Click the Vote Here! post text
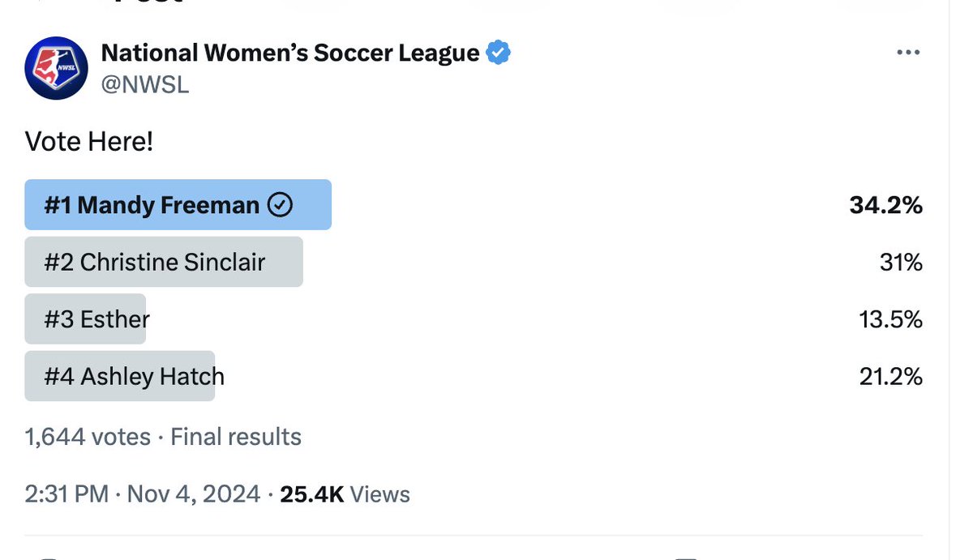Viewport: 973px width, 560px height. 89,142
